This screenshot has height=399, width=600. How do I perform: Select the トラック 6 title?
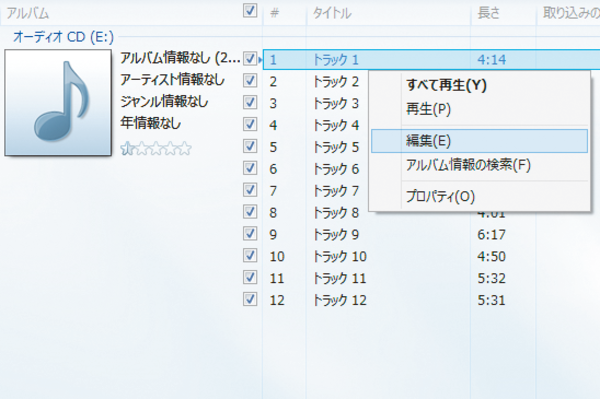(336, 169)
